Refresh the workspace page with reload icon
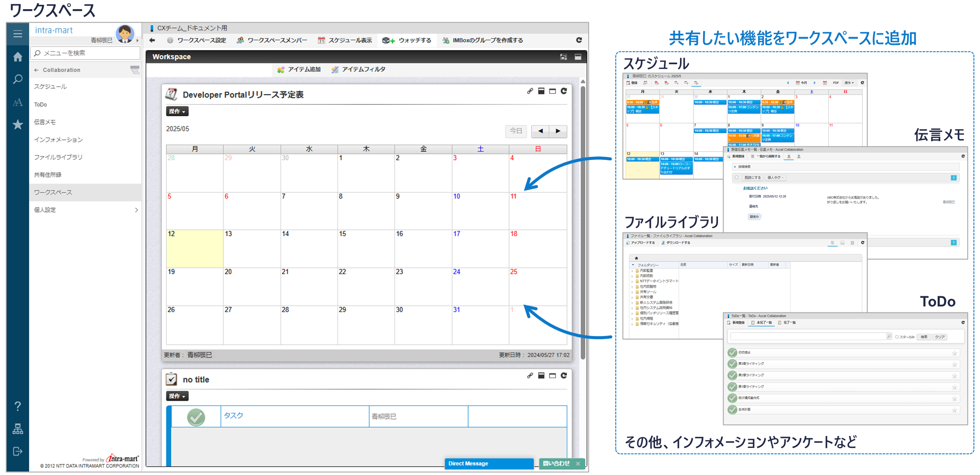 pos(579,40)
